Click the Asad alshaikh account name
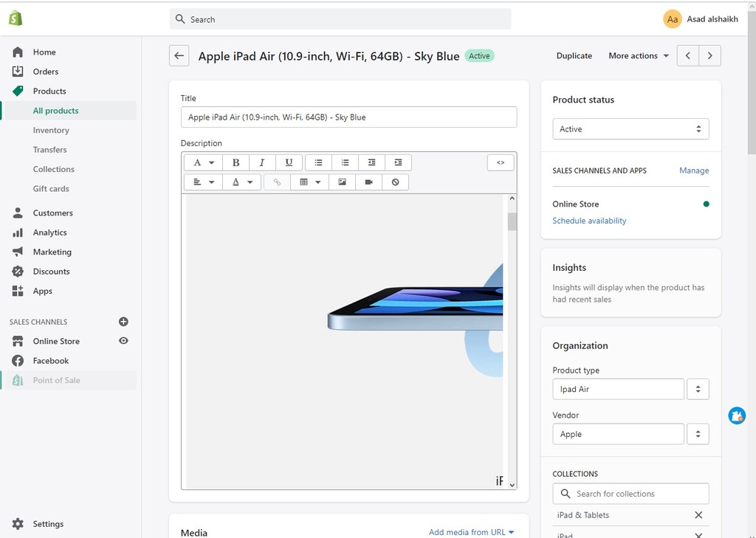This screenshot has height=538, width=756. tap(712, 19)
